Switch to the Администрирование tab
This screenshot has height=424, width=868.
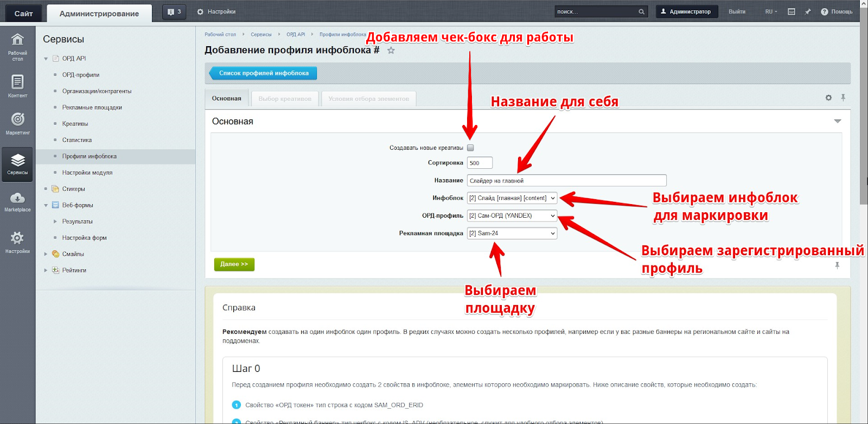point(99,14)
